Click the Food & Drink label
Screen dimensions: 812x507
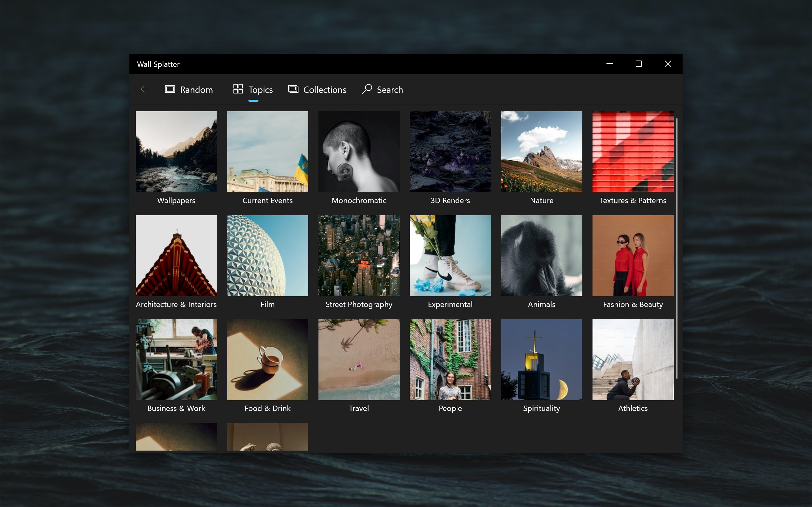pos(267,408)
